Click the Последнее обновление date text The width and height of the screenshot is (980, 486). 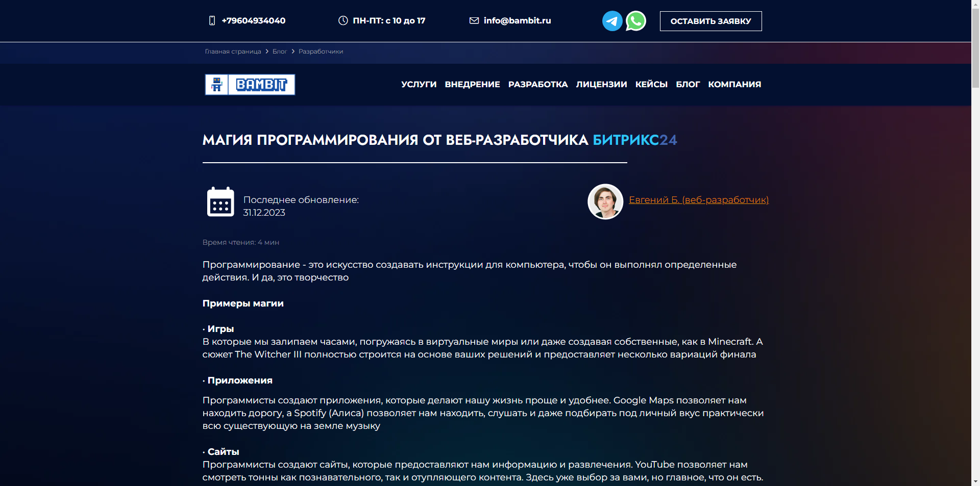pyautogui.click(x=301, y=206)
